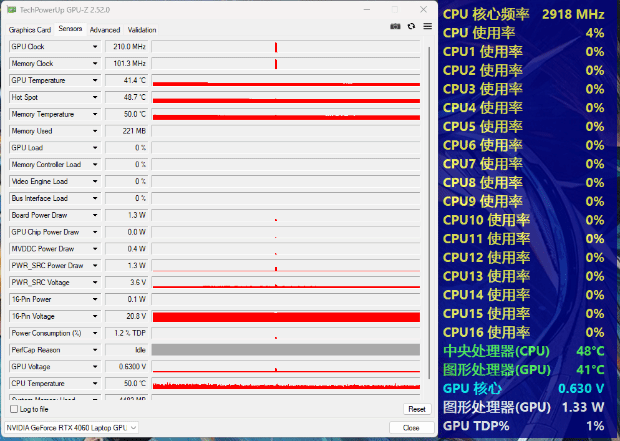Open the 16-Pin Power dropdown

[95, 299]
